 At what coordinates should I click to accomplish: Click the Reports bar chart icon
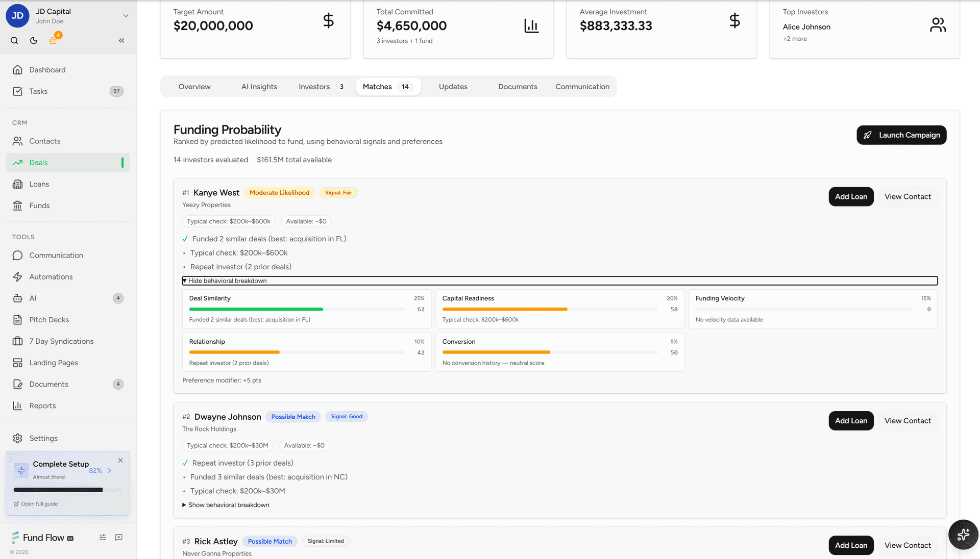[18, 405]
